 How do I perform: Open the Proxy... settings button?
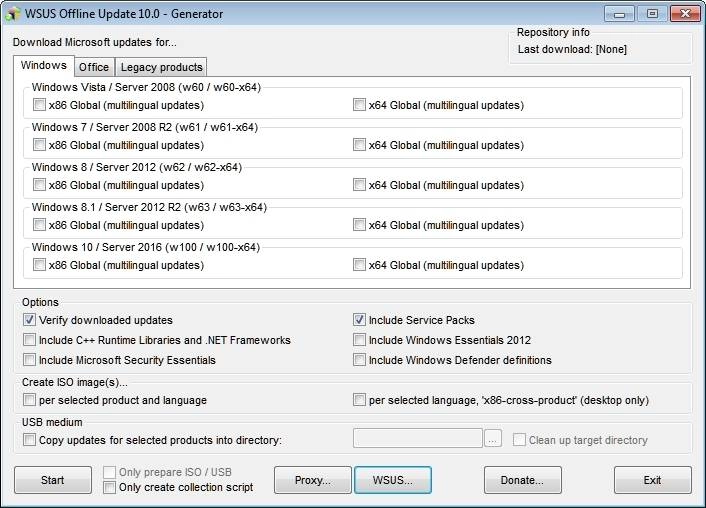pos(312,480)
